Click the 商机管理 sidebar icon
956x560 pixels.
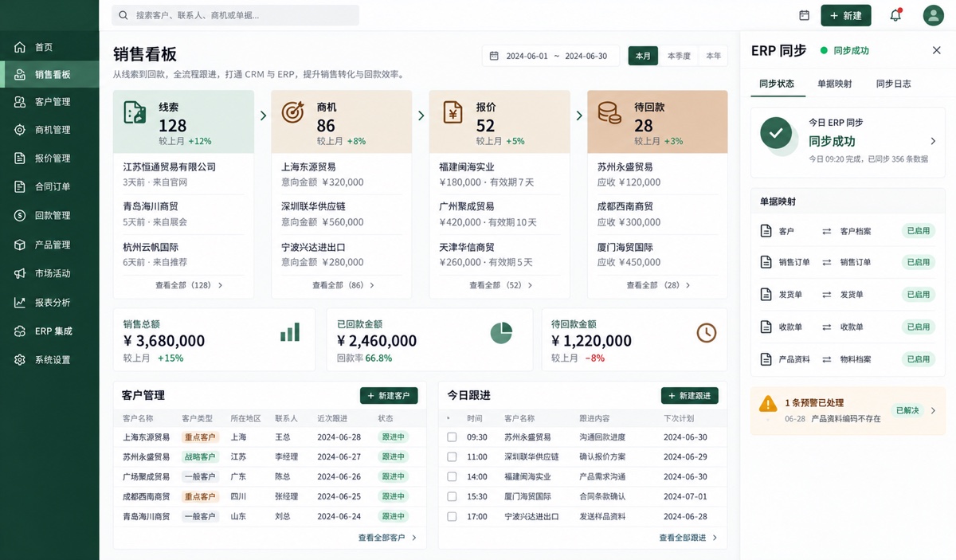(20, 130)
